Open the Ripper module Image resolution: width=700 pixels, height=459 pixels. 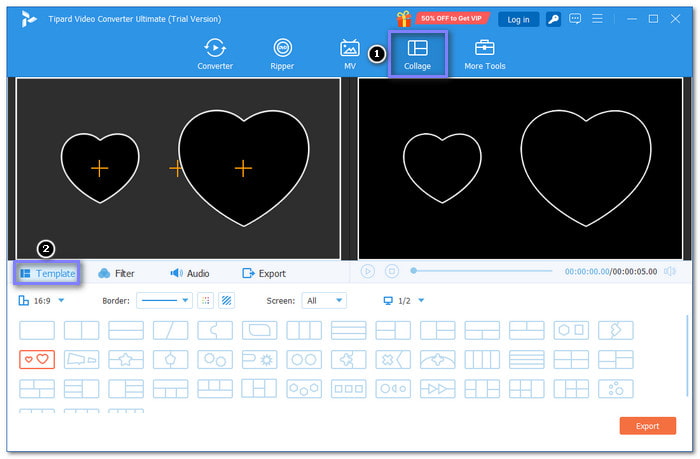tap(282, 54)
